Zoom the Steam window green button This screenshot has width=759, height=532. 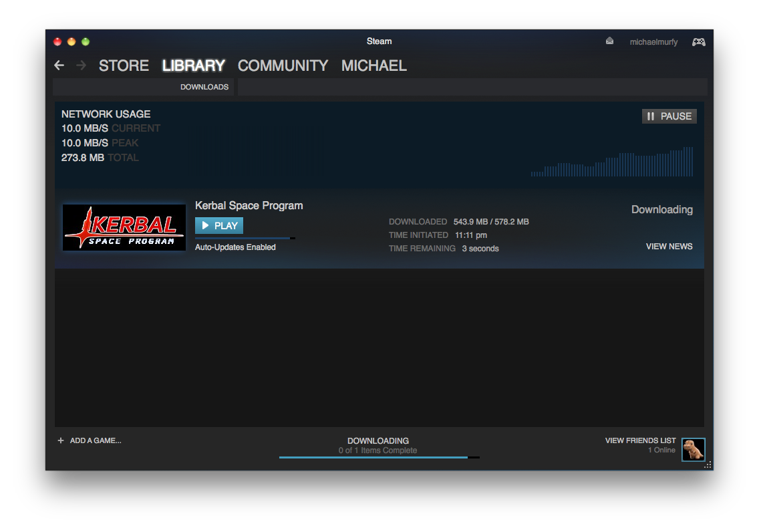86,41
